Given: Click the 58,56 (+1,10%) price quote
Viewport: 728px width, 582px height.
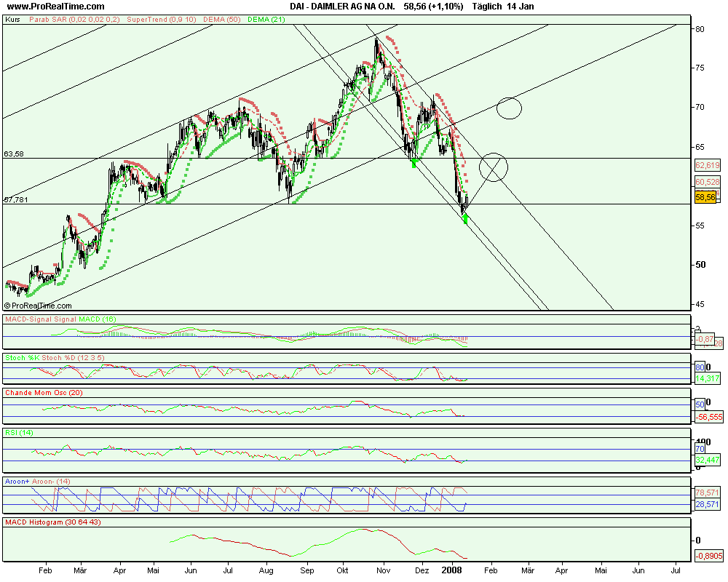Looking at the screenshot, I should coord(433,7).
